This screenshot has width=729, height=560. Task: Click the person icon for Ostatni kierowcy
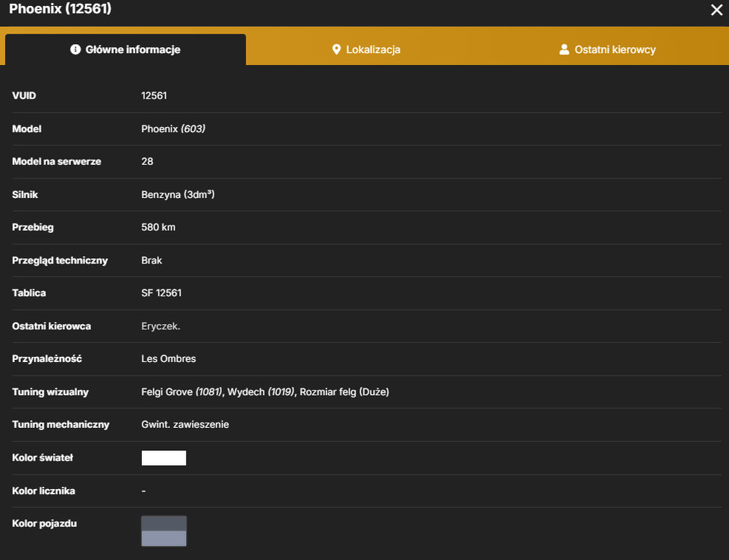click(x=564, y=49)
